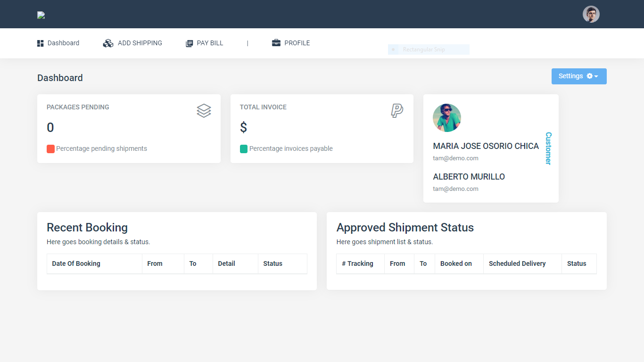Click the green invoices payable color swatch
The image size is (644, 362).
(x=244, y=149)
